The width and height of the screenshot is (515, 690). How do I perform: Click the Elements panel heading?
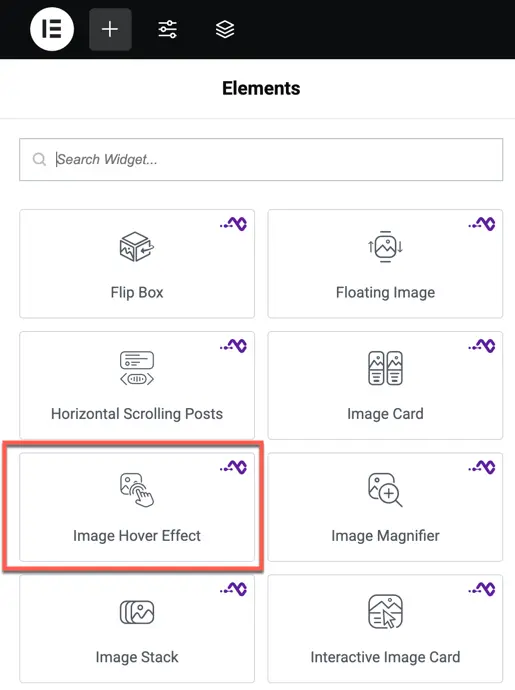click(x=261, y=88)
